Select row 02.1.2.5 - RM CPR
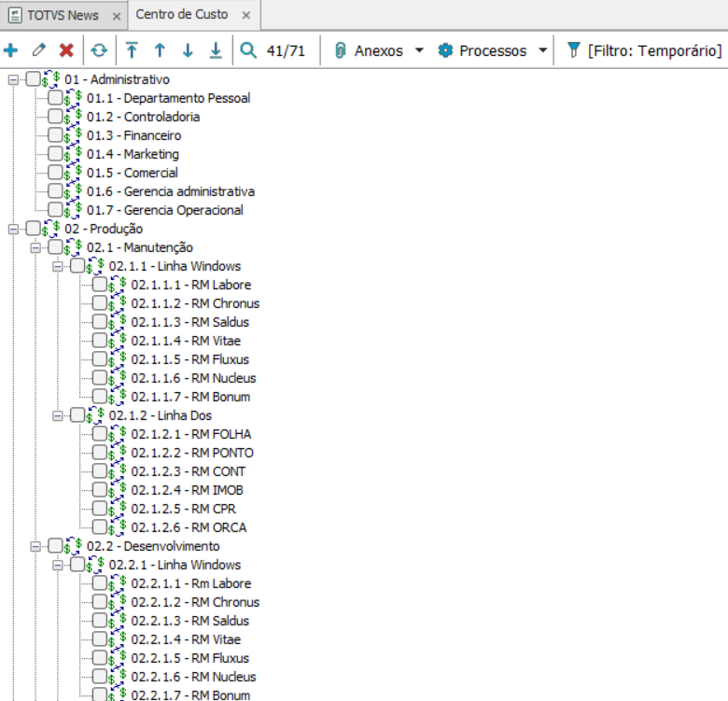The height and width of the screenshot is (701, 728). 183,509
